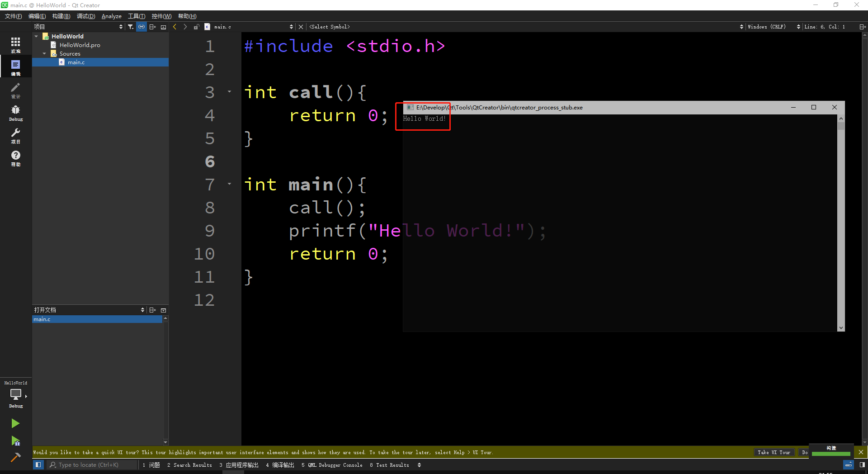Image resolution: width=868 pixels, height=474 pixels.
Task: Open the 工具(T) menu
Action: coord(137,16)
